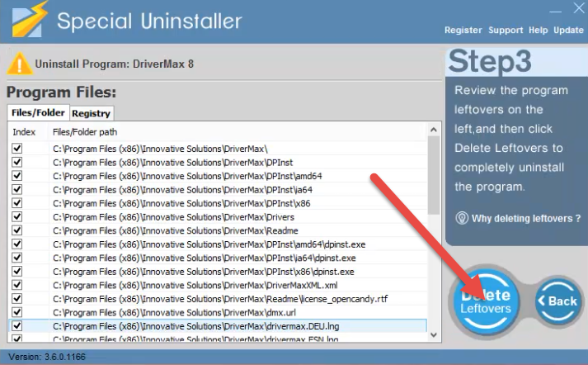The image size is (588, 365).
Task: Uncheck the dmx.url checkbox
Action: (x=16, y=312)
